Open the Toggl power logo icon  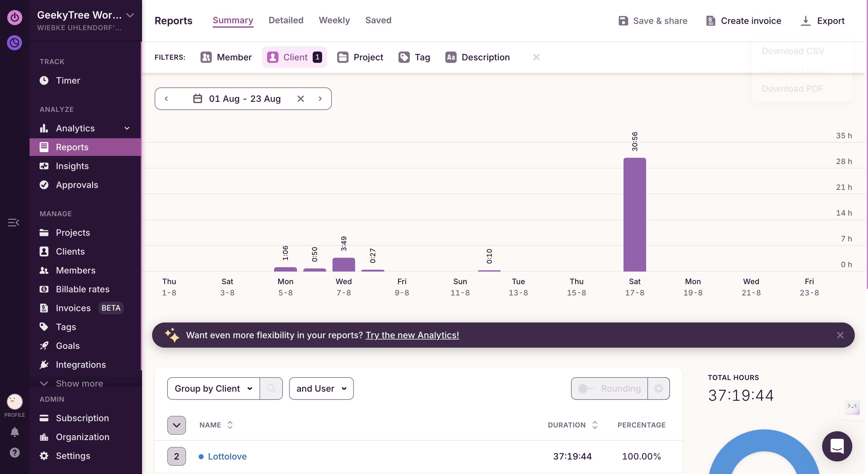pos(14,17)
